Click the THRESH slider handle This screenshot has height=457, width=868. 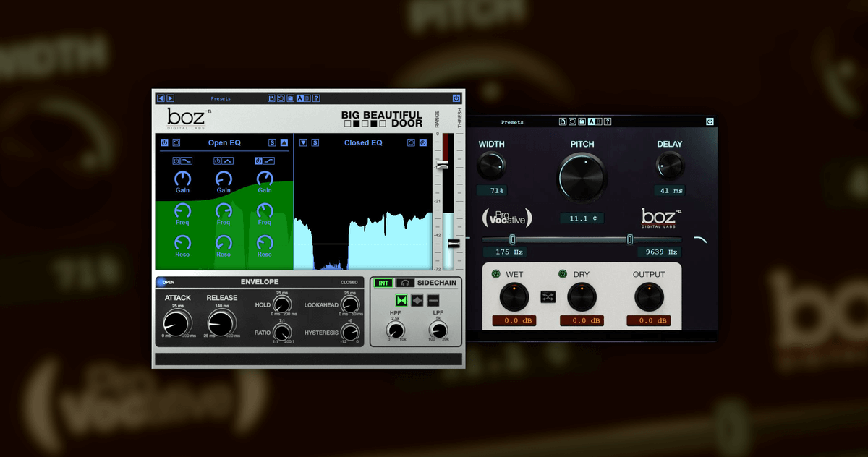(454, 244)
